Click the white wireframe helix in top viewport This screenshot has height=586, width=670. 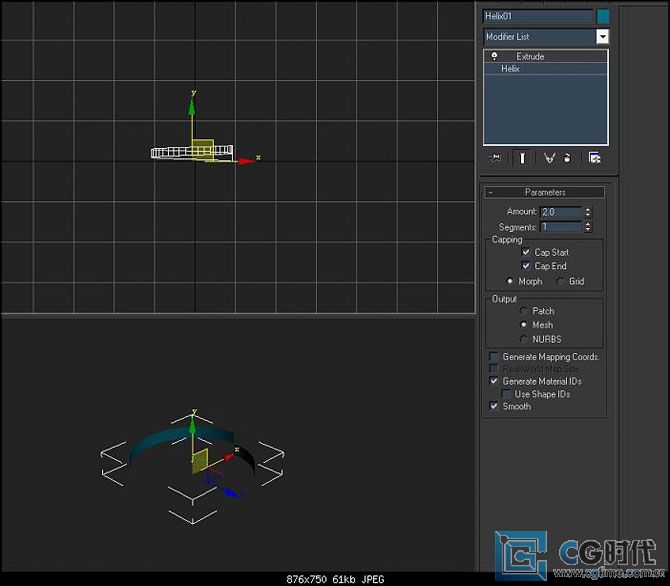[171, 152]
